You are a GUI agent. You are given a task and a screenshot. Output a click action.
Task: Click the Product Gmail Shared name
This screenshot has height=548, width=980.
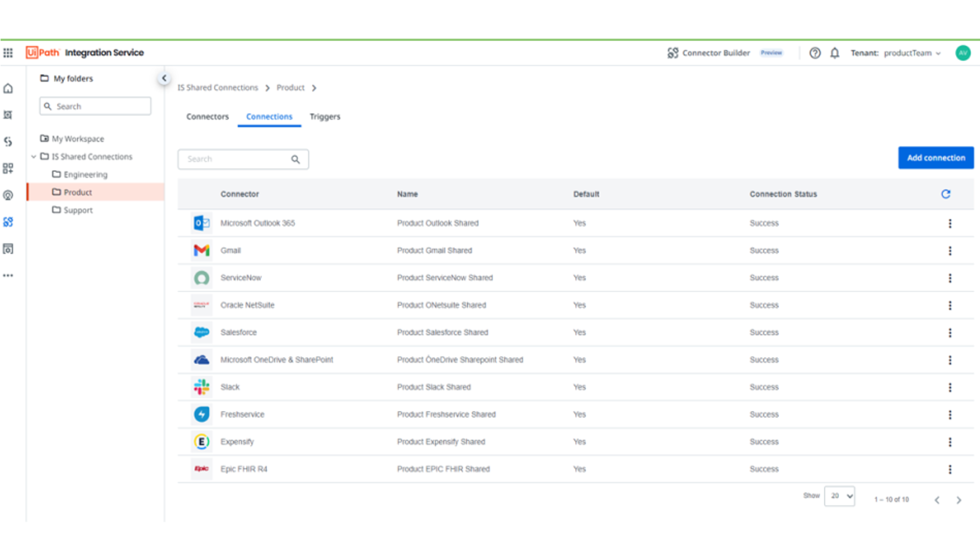coord(434,250)
